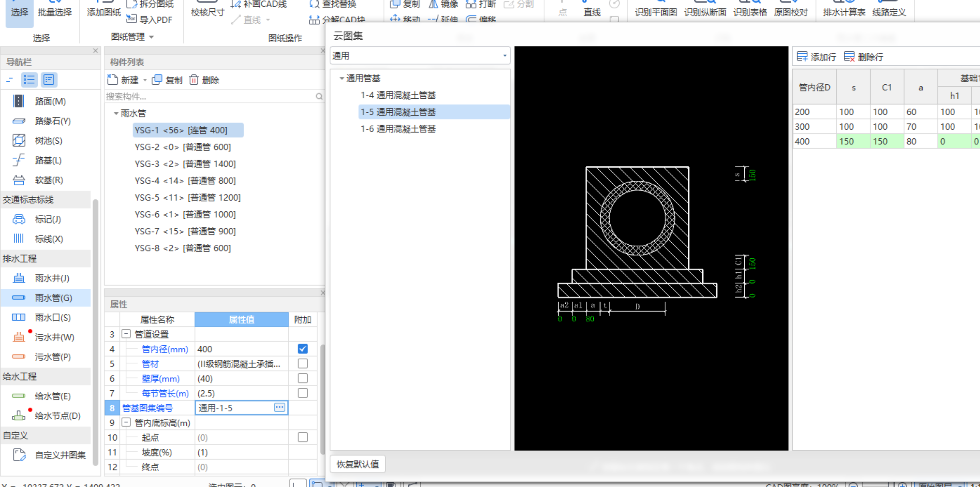Screen dimensions: 980x487
Task: Select YSG-5 <11> [普通管 1200]
Action: [187, 197]
